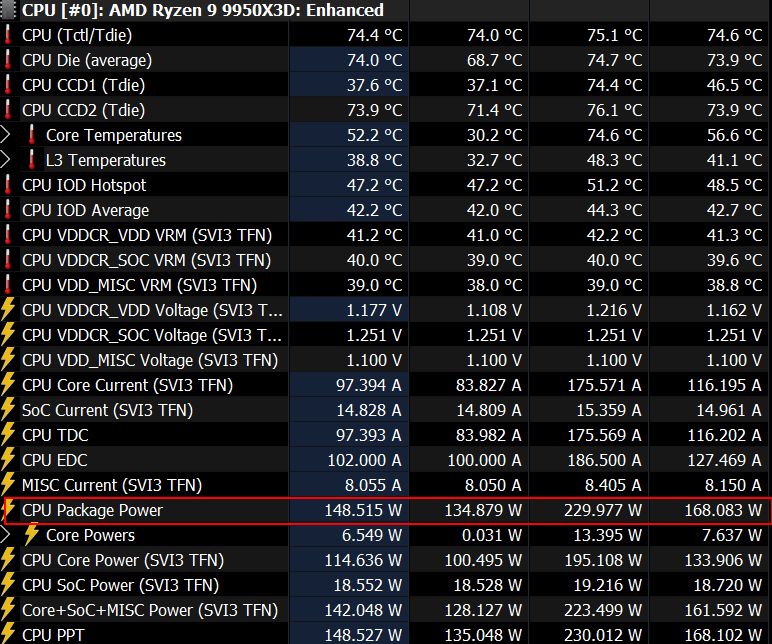Screen dimensions: 772x644
Task: Select the CPU PPT label
Action: [x=53, y=635]
